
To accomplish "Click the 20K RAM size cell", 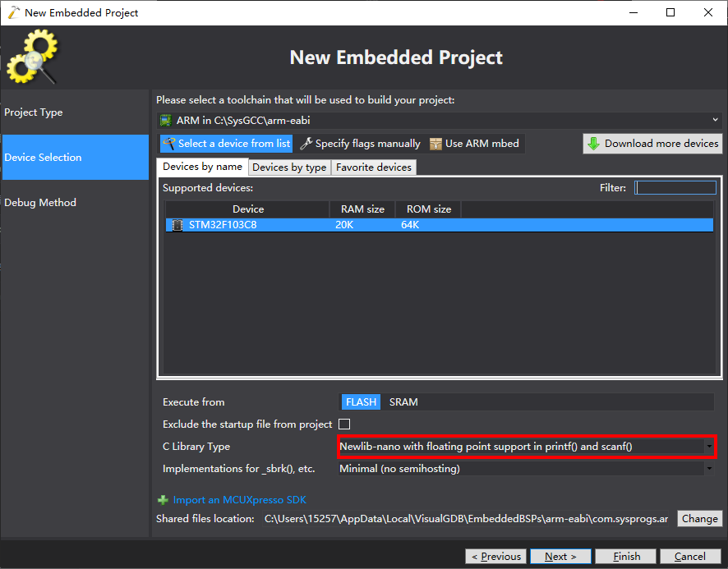I will coord(344,225).
